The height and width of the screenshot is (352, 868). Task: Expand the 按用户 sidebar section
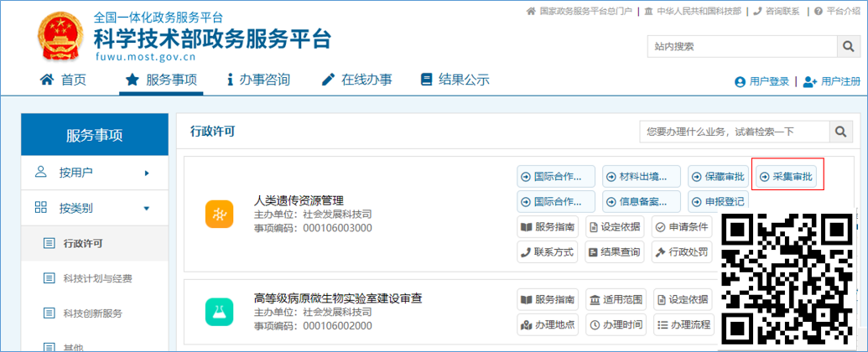[x=94, y=173]
